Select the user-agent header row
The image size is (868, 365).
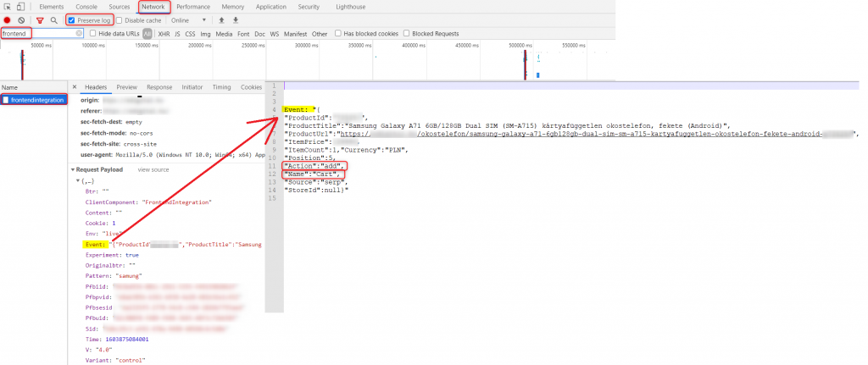pos(172,154)
